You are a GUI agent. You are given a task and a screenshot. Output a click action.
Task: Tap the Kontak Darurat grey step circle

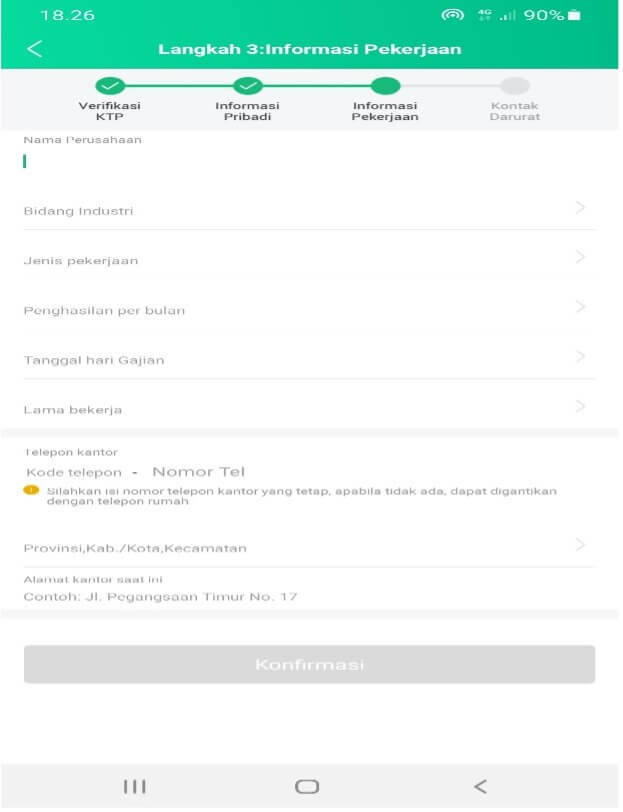click(515, 86)
